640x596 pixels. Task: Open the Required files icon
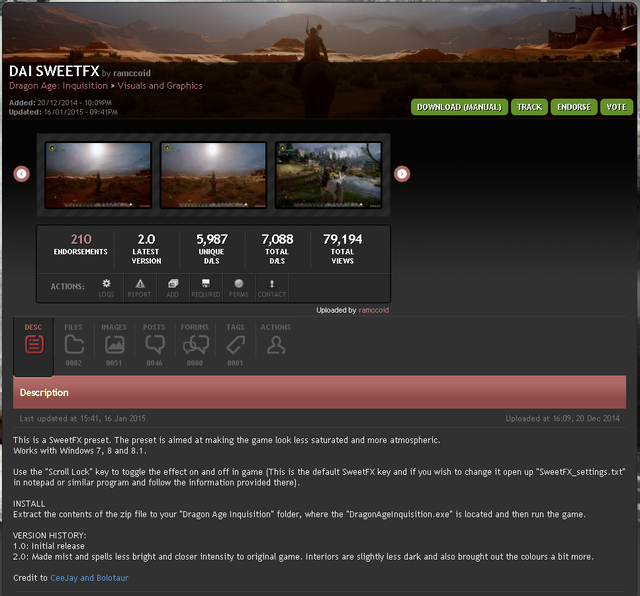(x=206, y=288)
